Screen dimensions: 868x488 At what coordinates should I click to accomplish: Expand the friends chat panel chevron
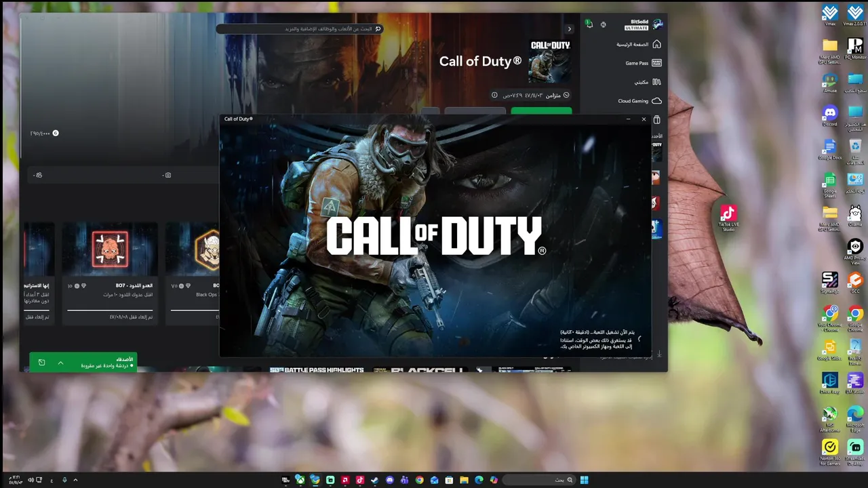pos(60,363)
